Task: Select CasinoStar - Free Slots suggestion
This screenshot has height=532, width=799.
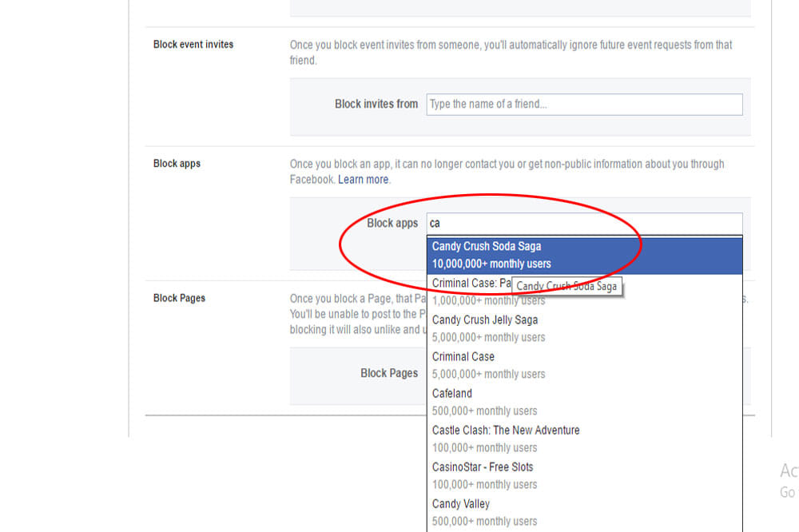Action: tap(585, 475)
